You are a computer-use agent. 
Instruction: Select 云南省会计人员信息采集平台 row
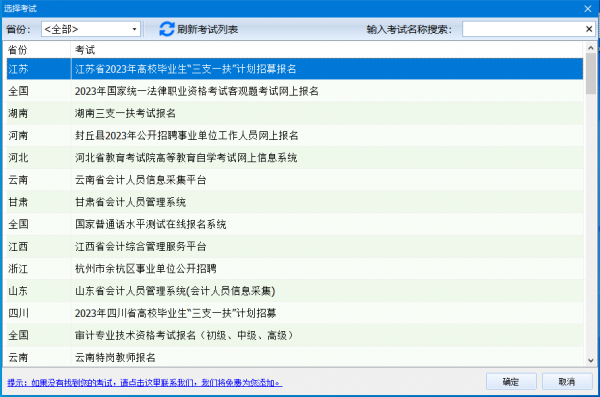point(295,180)
